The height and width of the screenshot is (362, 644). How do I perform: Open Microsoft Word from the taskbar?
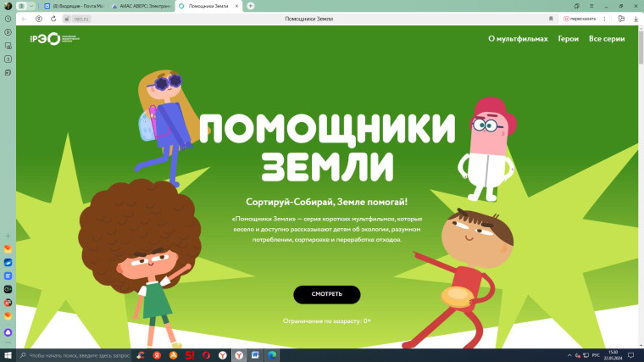(x=255, y=355)
